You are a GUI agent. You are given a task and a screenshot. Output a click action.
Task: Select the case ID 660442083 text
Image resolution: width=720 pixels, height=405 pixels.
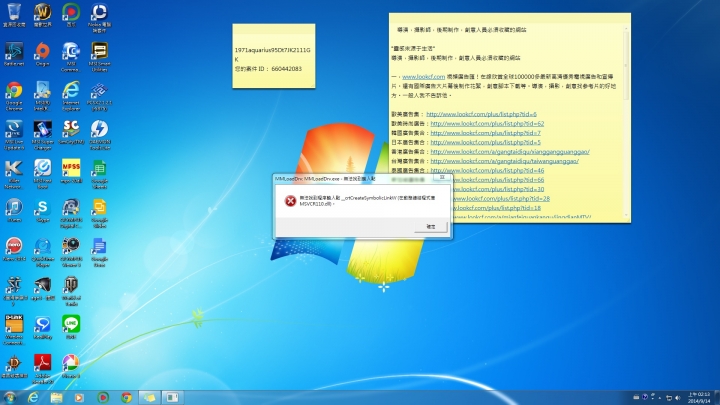click(287, 69)
